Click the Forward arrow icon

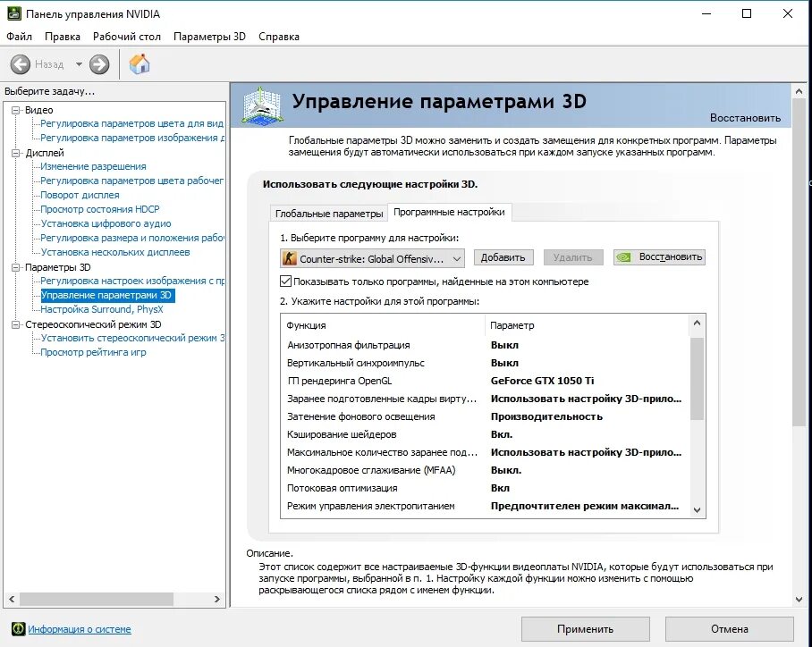coord(99,64)
